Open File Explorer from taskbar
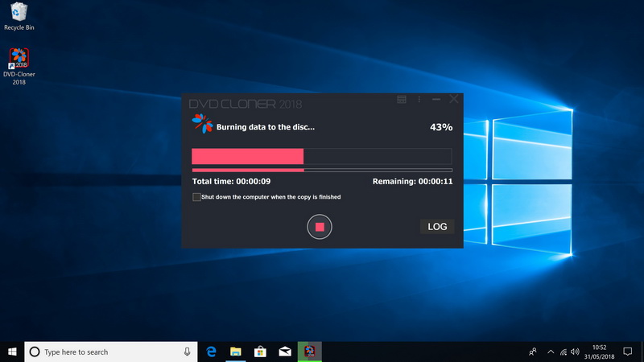644x362 pixels. [235, 352]
